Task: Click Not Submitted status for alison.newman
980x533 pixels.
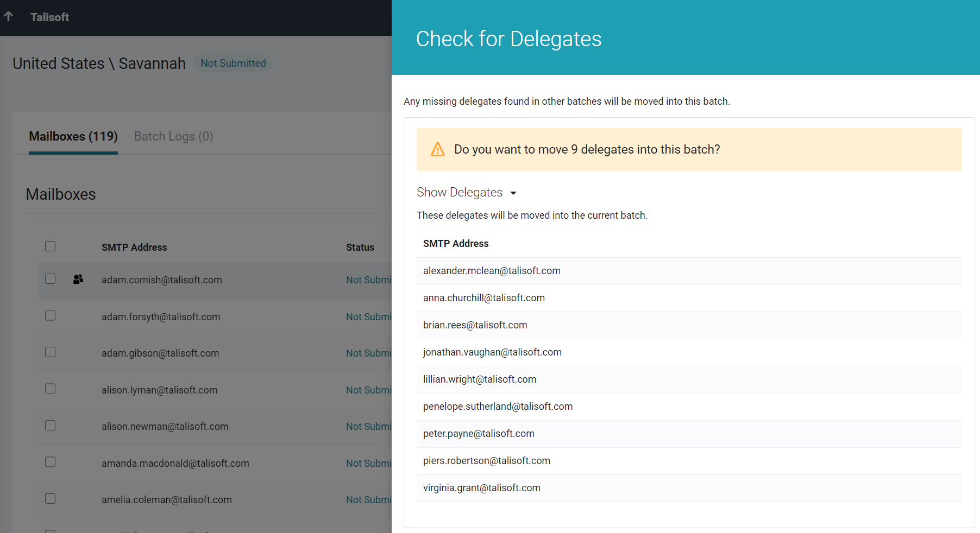Action: point(369,427)
